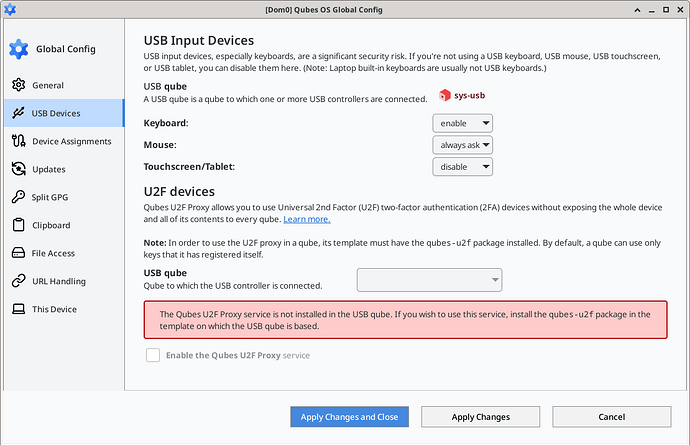Click the General gear icon in sidebar

(18, 85)
